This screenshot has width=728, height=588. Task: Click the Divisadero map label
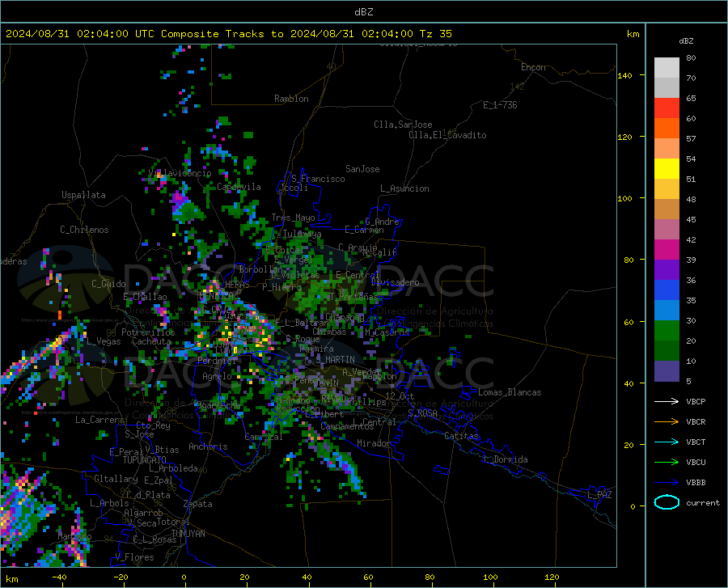point(395,282)
